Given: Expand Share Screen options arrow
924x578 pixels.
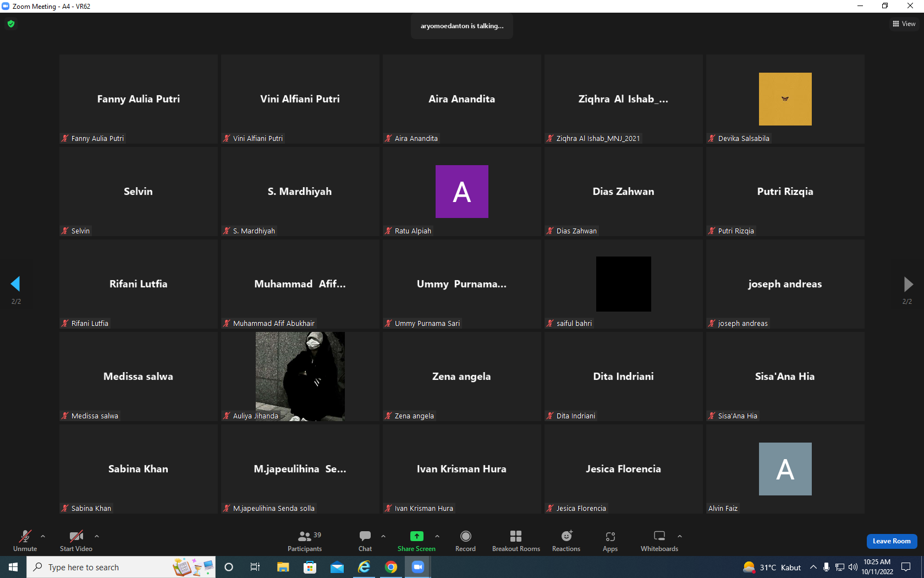Looking at the screenshot, I should coord(437,536).
